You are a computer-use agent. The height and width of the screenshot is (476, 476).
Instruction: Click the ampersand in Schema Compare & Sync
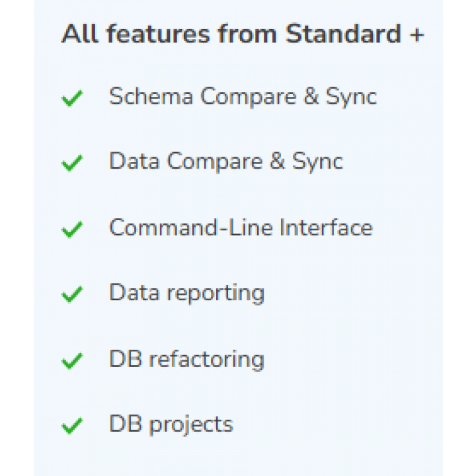coord(311,97)
